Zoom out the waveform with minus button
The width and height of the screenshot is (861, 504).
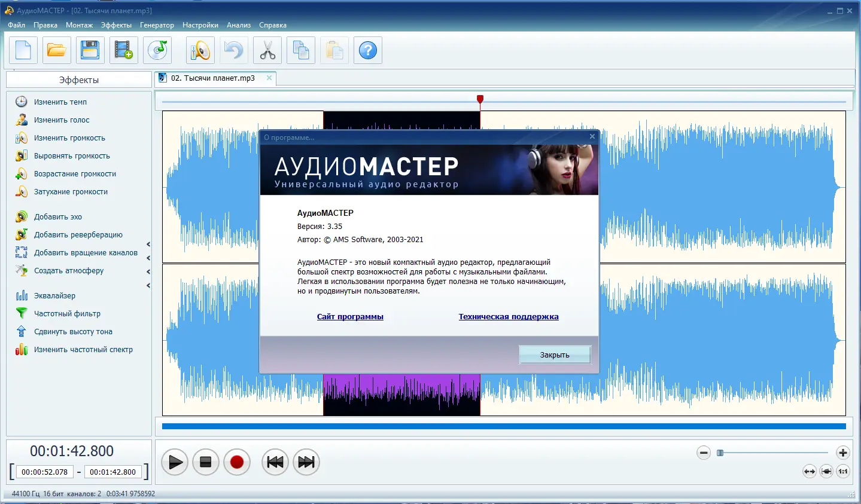tap(704, 453)
